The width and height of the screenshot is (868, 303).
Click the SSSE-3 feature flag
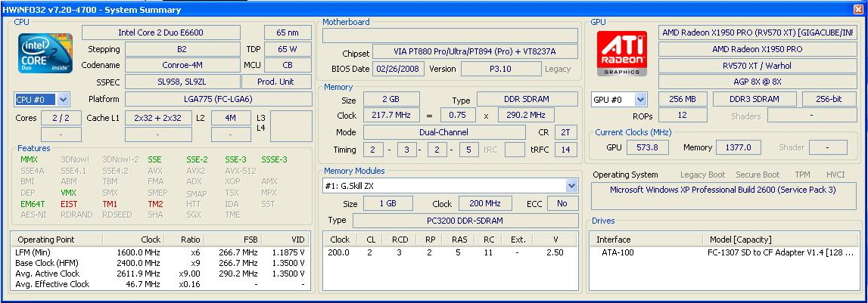tap(274, 159)
